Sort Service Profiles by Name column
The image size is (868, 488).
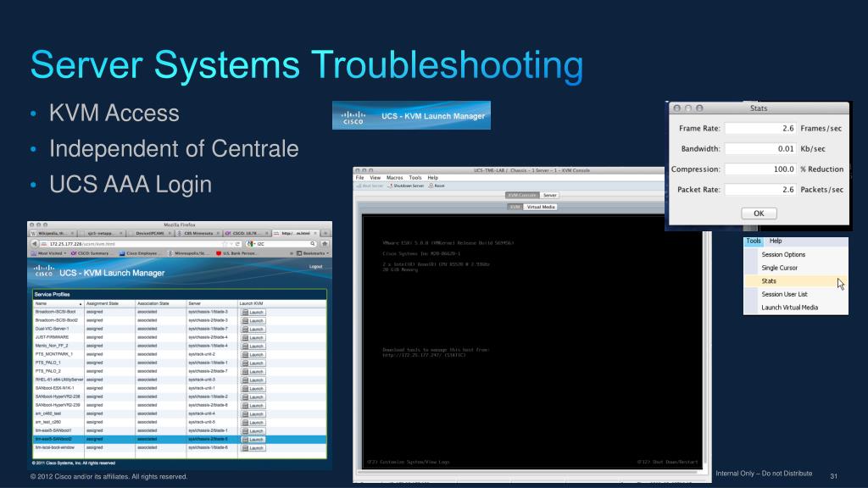[58, 304]
